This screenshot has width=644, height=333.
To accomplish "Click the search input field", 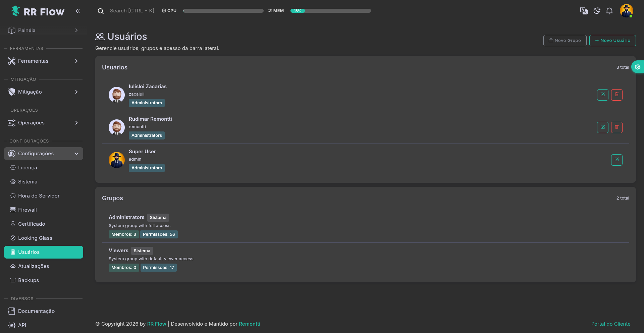I will pyautogui.click(x=132, y=11).
